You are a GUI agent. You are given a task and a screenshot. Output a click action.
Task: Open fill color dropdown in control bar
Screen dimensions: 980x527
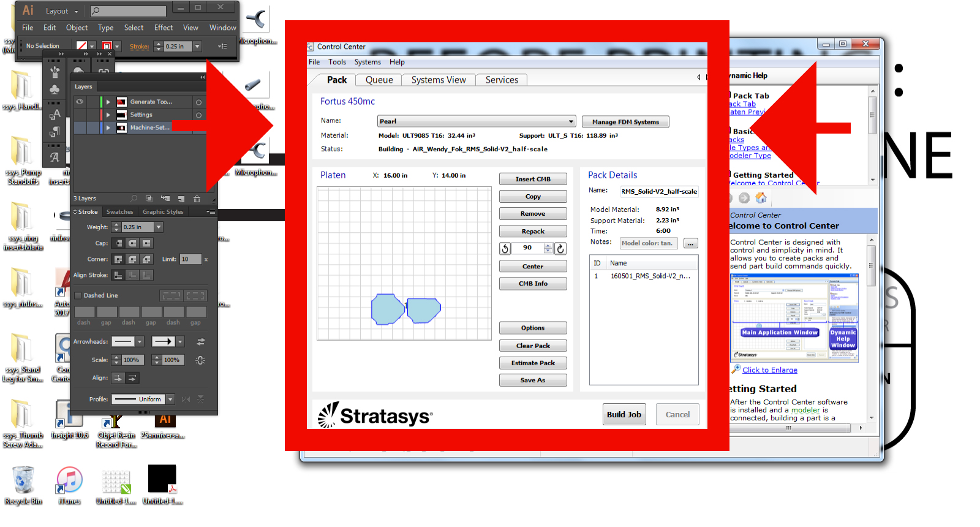coord(92,47)
